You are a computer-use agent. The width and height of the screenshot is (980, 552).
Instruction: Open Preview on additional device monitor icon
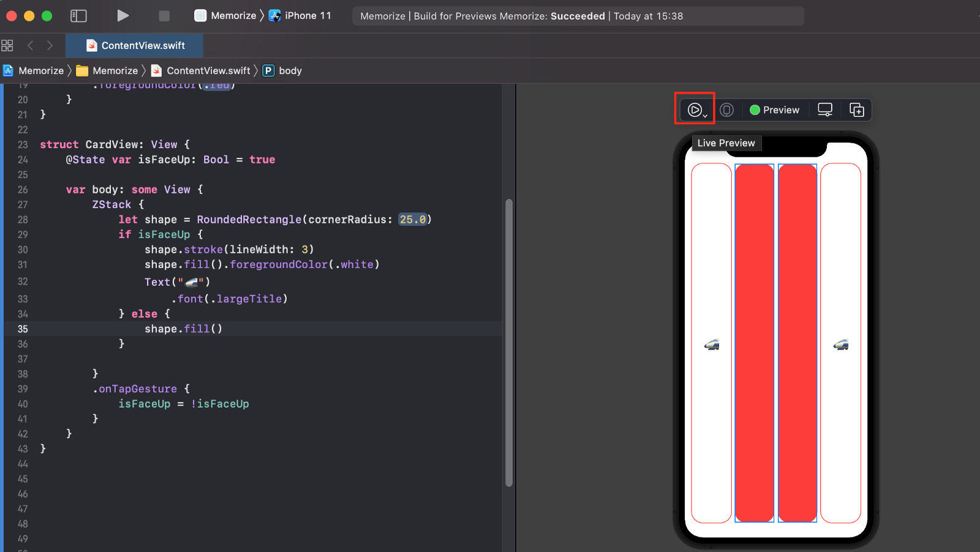pyautogui.click(x=824, y=110)
